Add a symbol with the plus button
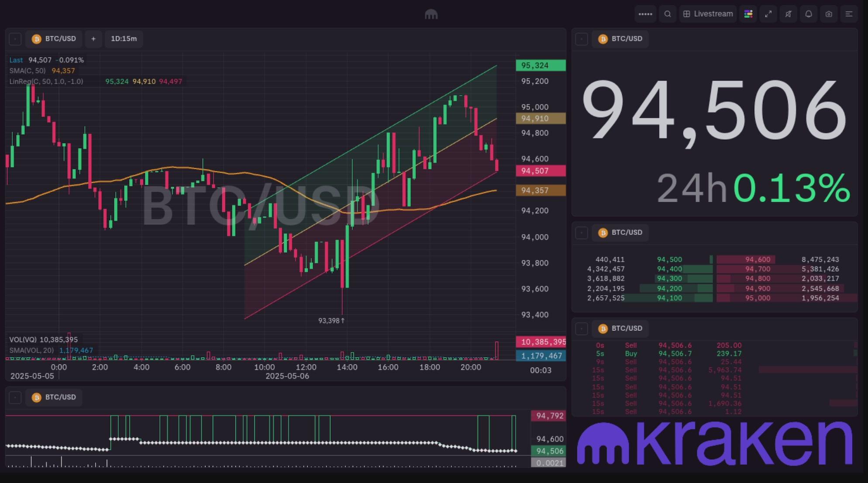Viewport: 868px width, 483px height. (x=93, y=39)
